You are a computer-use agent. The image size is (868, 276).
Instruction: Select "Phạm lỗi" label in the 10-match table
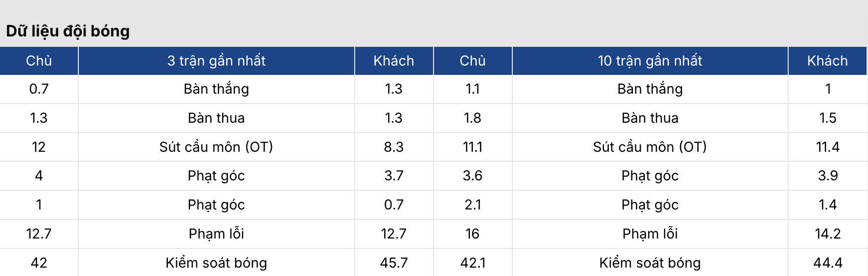coord(650,234)
